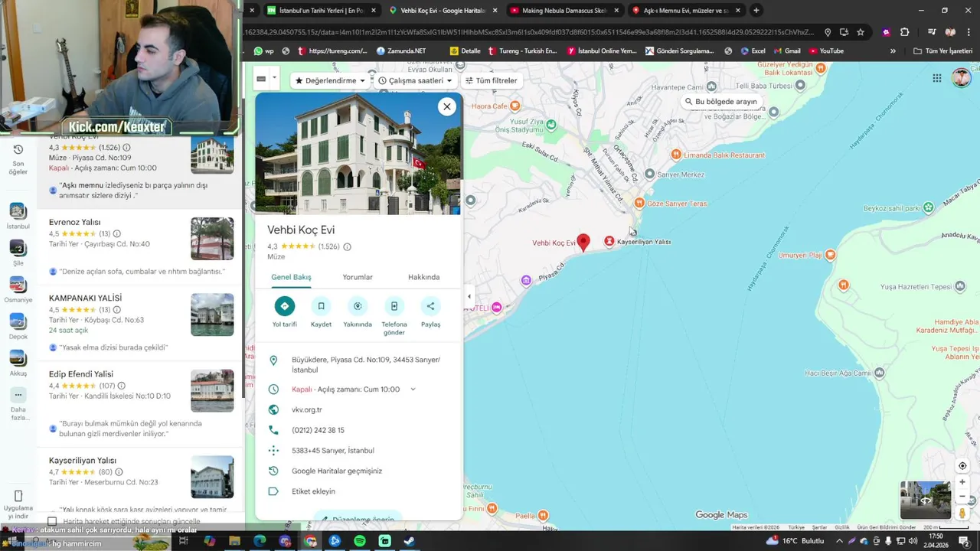Open Chrome extensions puzzle icon

(904, 32)
